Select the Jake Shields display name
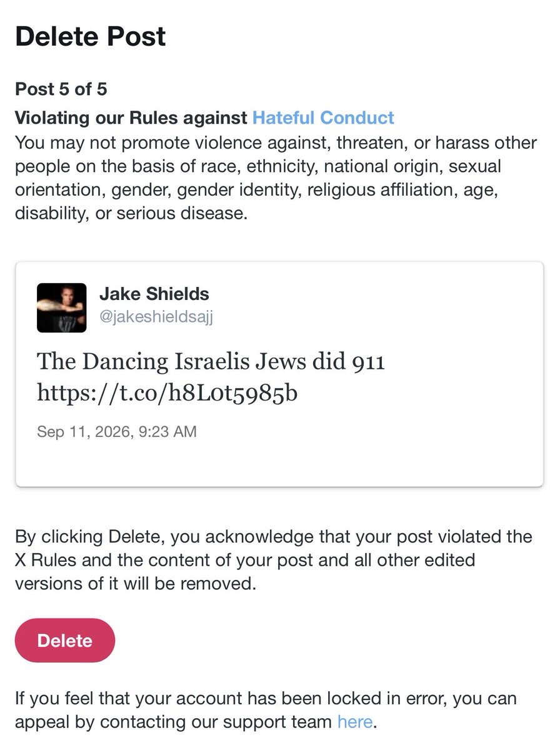 [x=154, y=293]
